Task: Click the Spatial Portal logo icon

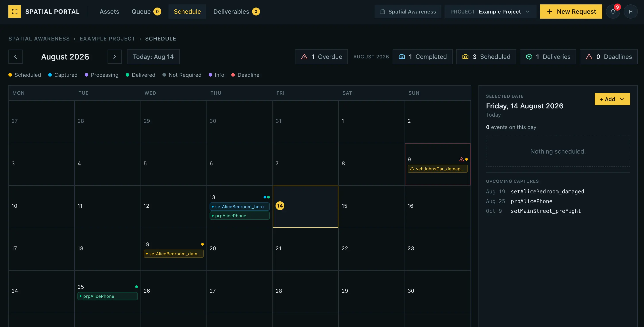Action: 15,12
